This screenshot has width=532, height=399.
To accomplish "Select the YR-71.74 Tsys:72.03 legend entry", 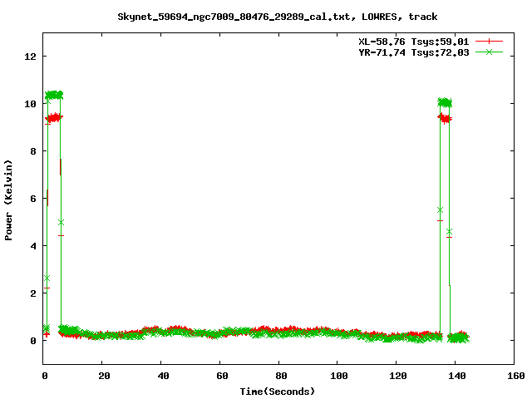I will pyautogui.click(x=414, y=52).
